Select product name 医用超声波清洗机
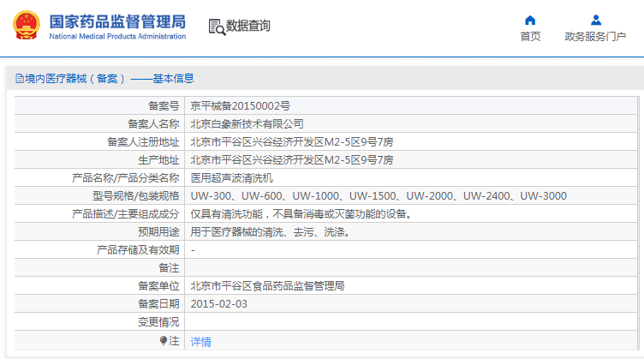 [x=231, y=178]
